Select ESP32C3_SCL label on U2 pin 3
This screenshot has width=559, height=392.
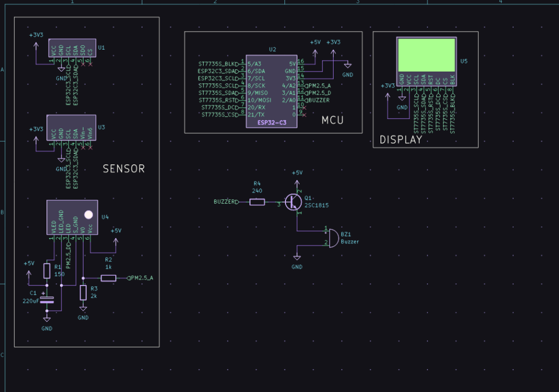tap(218, 79)
